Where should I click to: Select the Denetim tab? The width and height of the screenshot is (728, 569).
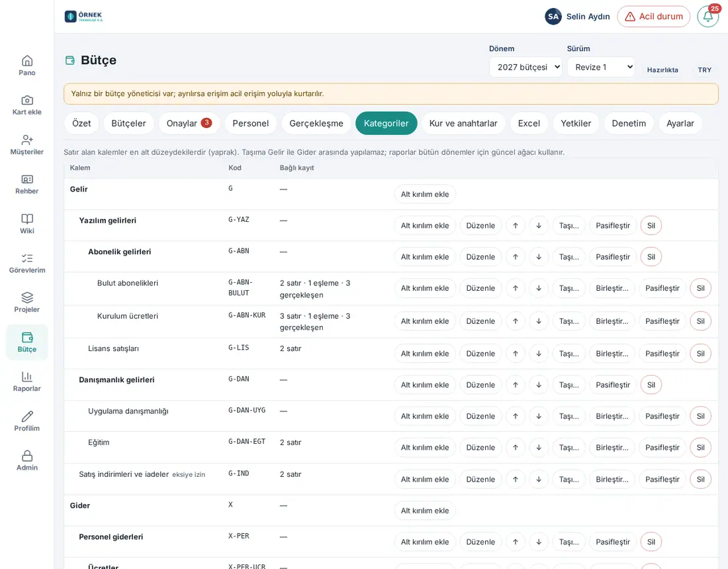tap(629, 123)
